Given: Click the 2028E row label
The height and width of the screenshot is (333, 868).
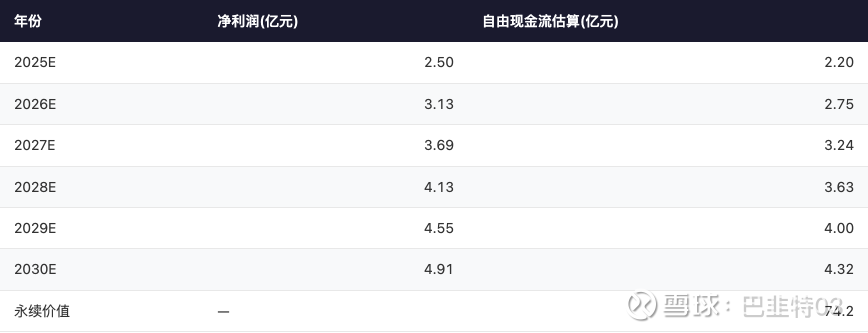Looking at the screenshot, I should [x=35, y=187].
